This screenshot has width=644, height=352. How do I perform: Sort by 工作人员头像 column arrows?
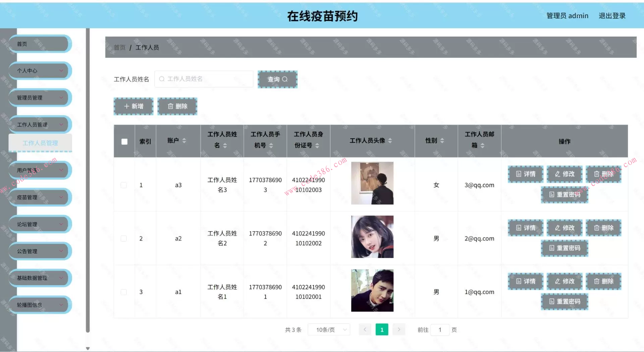click(390, 141)
